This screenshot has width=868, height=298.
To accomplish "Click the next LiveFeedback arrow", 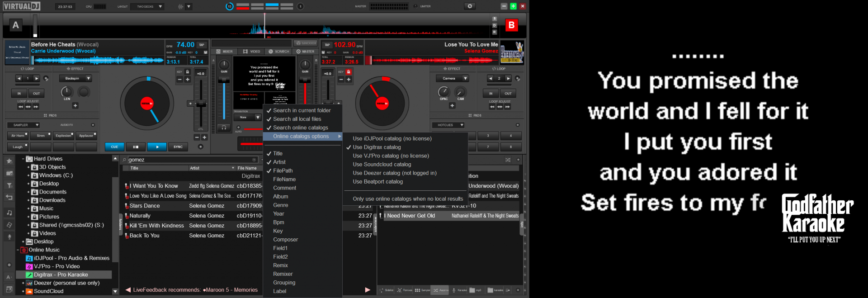I will (x=368, y=290).
